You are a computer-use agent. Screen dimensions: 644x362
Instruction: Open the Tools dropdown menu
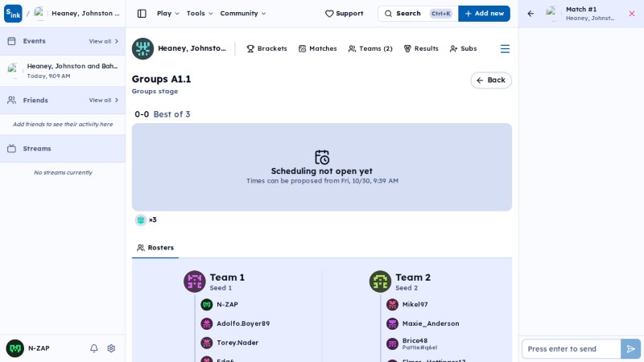(x=200, y=14)
